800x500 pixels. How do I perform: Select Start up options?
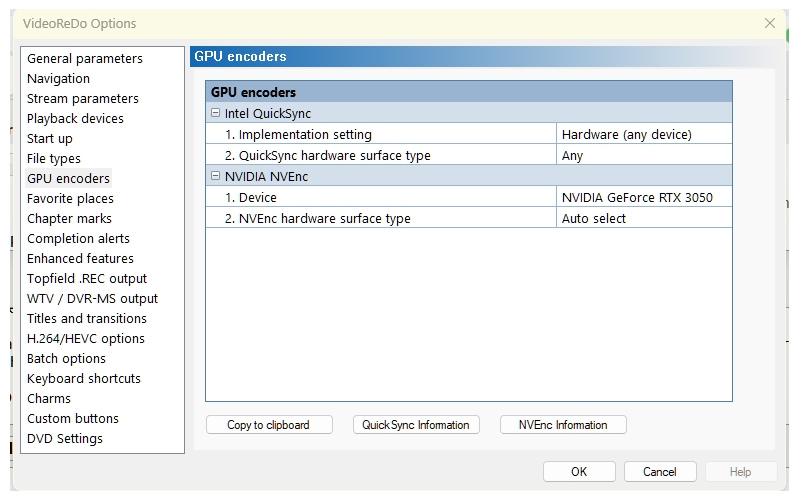pyautogui.click(x=49, y=139)
